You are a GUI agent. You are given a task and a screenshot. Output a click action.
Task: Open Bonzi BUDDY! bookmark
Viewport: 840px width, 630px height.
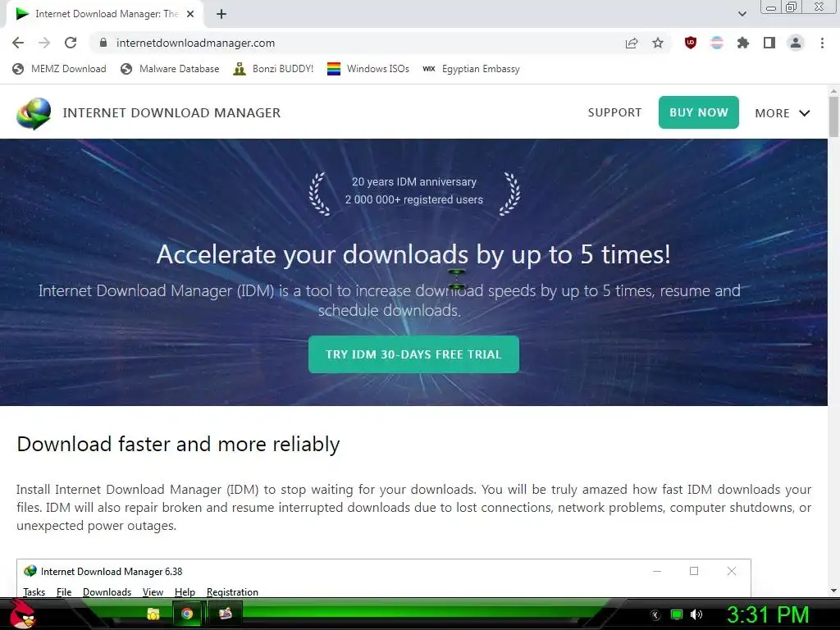[x=274, y=69]
